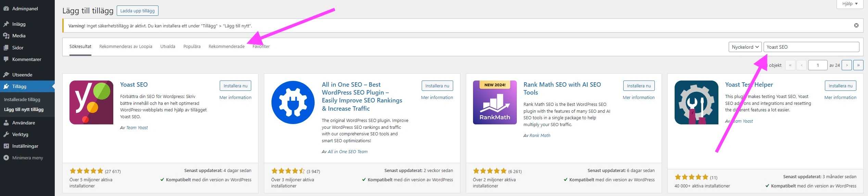Install the Yoast SEO plugin now
The image size is (868, 196).
point(235,86)
